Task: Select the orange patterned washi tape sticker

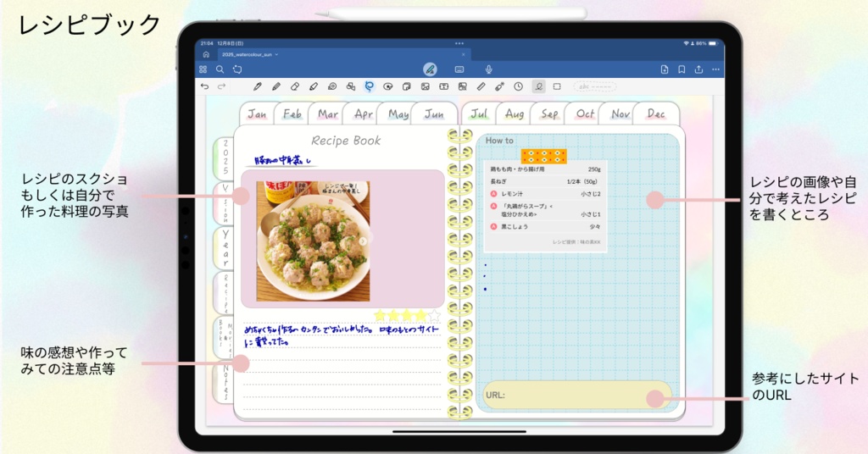Action: 543,156
